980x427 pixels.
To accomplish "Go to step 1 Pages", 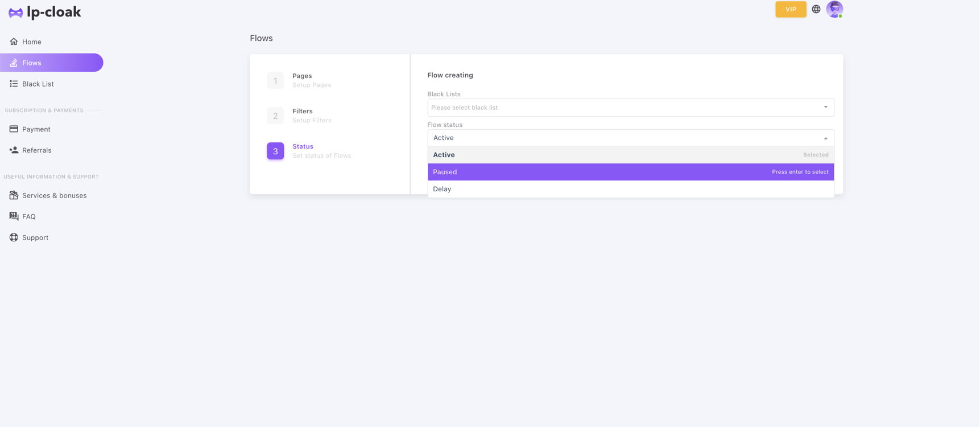I will click(302, 80).
